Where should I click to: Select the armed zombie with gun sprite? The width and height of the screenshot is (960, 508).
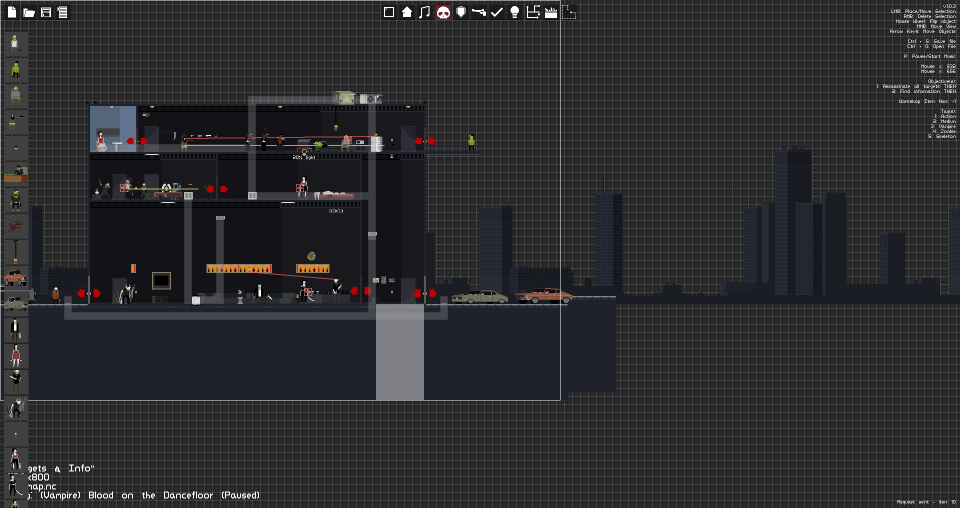click(x=15, y=122)
